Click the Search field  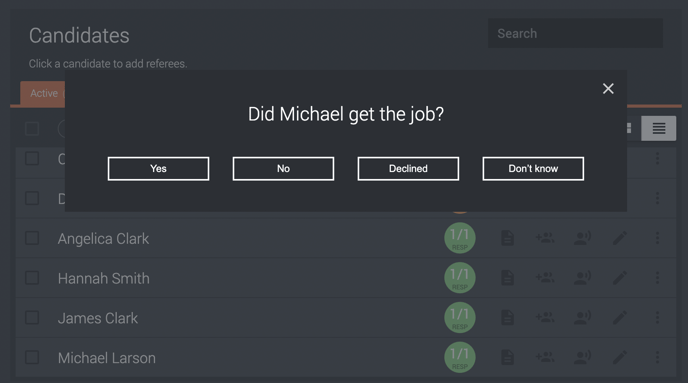[575, 33]
